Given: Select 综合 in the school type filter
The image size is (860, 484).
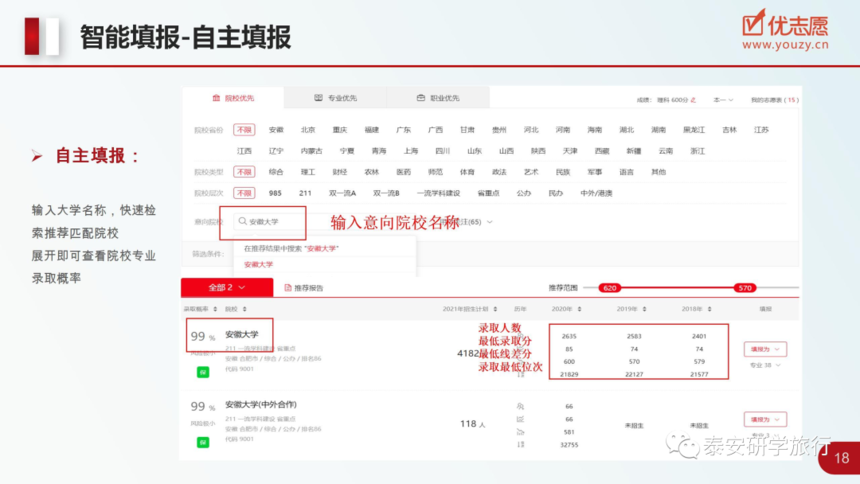Looking at the screenshot, I should [x=276, y=172].
